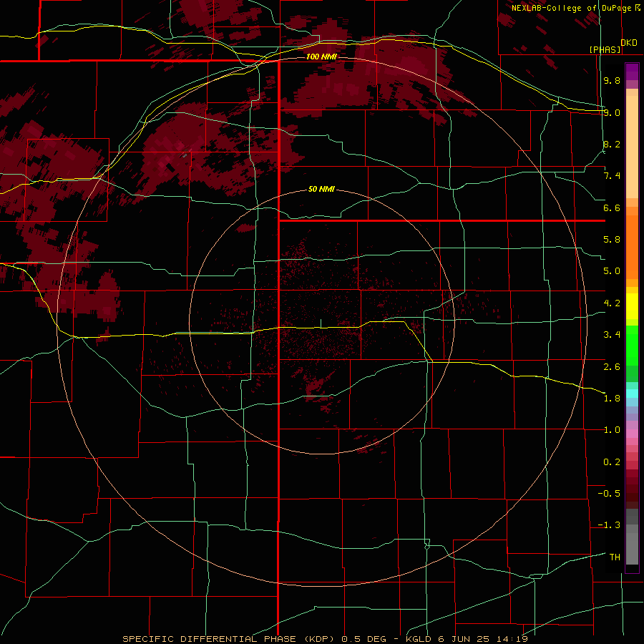The width and height of the screenshot is (644, 644).
Task: Click the 6.6 scale value
Action: (x=612, y=208)
